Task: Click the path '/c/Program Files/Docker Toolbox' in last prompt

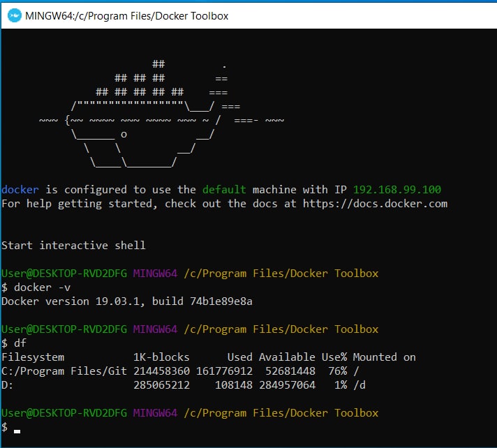Action: pos(281,413)
